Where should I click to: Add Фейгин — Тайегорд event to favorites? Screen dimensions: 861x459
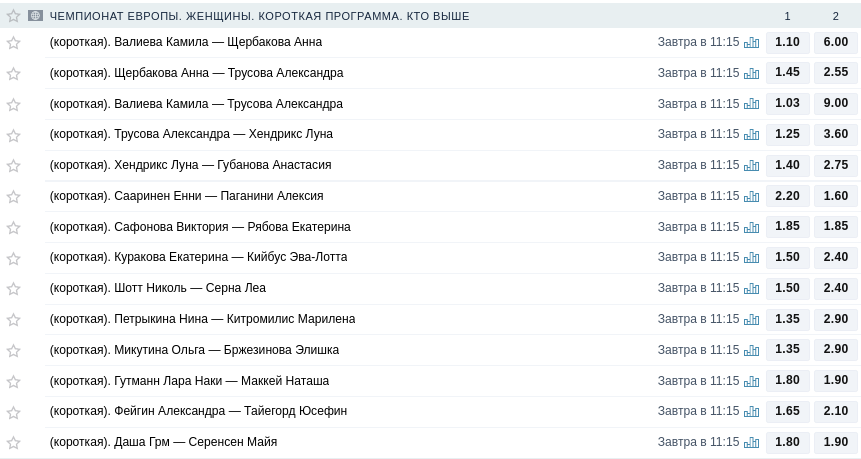coord(13,412)
